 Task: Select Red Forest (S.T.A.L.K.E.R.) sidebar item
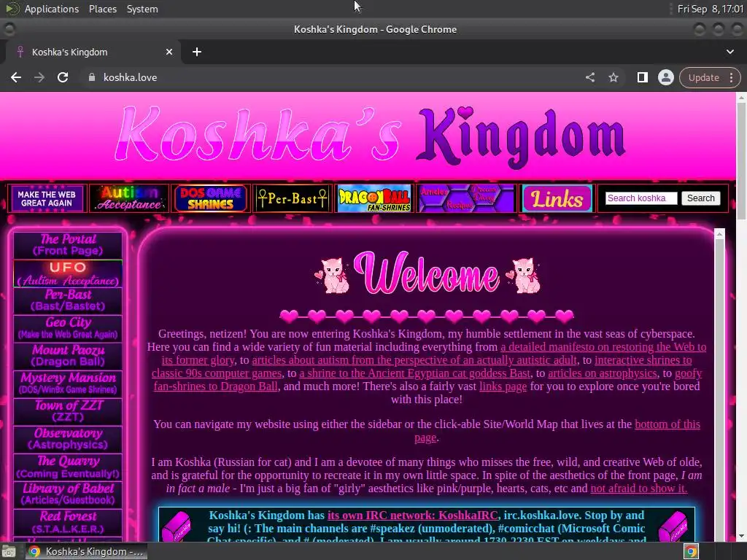click(x=68, y=522)
